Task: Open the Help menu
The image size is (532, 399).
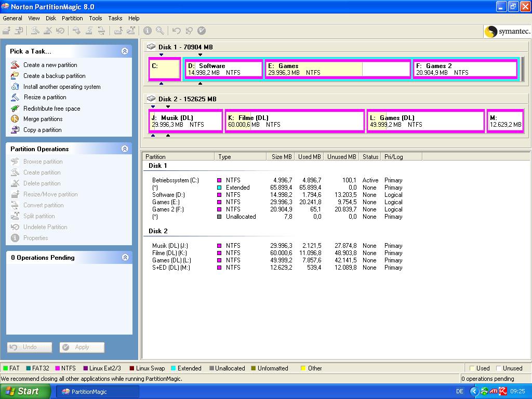Action: tap(134, 18)
